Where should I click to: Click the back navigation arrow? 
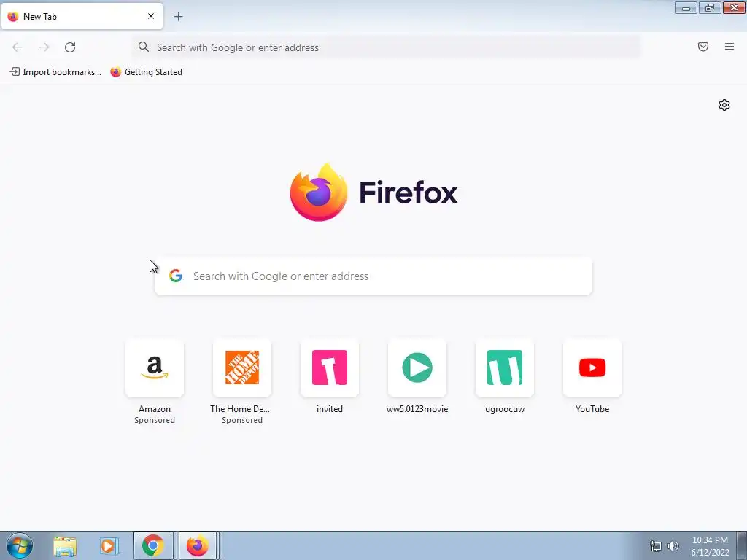pyautogui.click(x=18, y=47)
